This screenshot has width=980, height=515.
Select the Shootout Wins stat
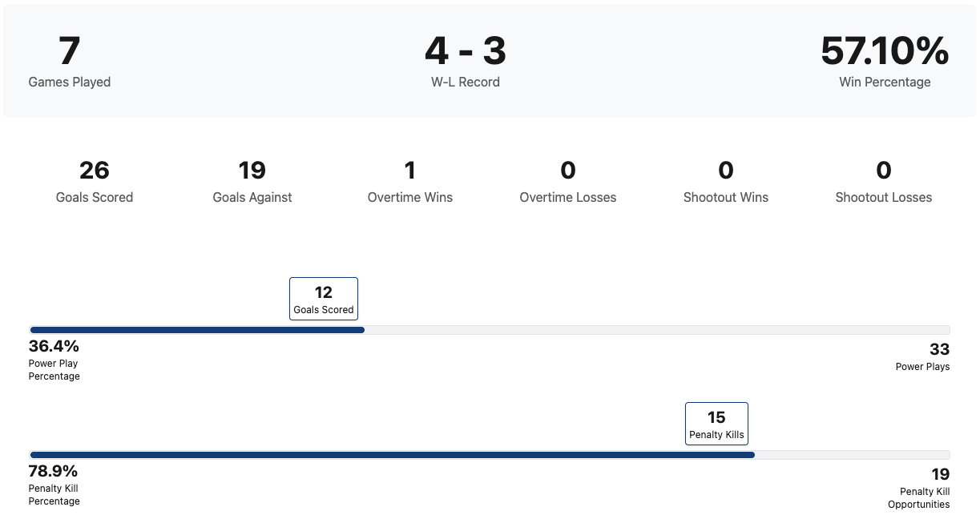[726, 181]
